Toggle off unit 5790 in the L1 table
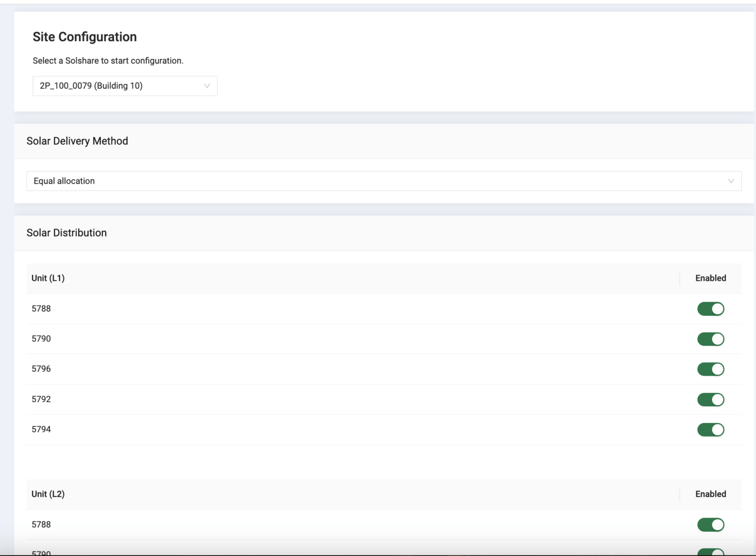The width and height of the screenshot is (756, 556). (710, 339)
